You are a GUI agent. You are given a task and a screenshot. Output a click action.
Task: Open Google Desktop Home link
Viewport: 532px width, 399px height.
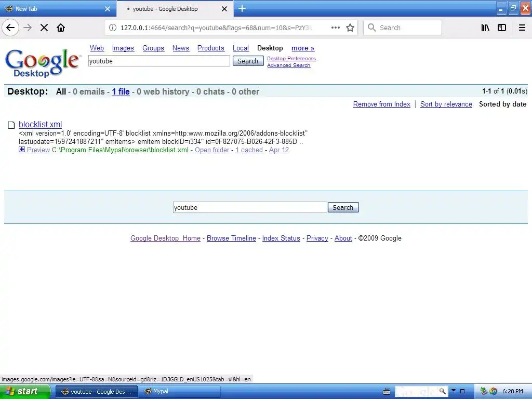point(166,238)
